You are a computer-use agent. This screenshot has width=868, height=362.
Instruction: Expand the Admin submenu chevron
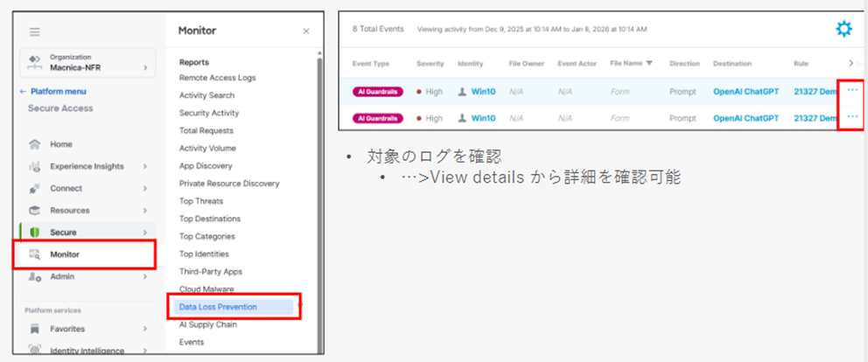[x=144, y=276]
